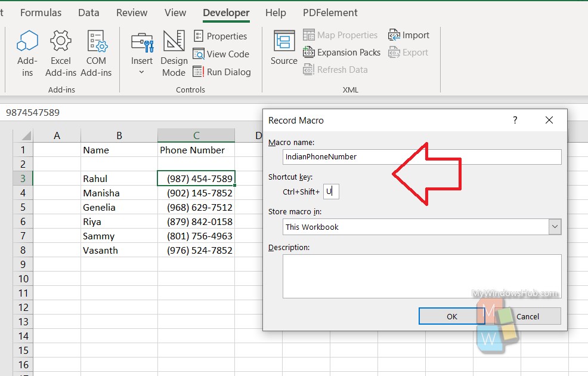The image size is (588, 376).
Task: Click the Add-ins icon
Action: pyautogui.click(x=26, y=53)
